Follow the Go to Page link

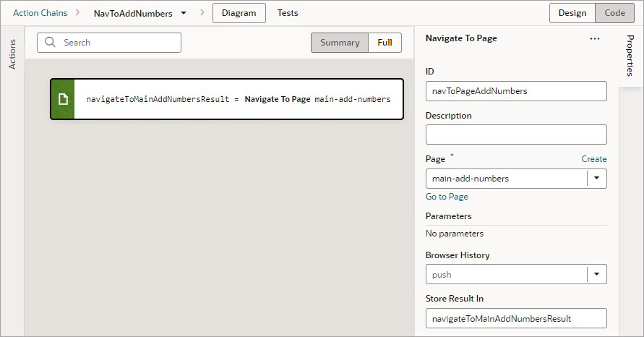pyautogui.click(x=447, y=197)
